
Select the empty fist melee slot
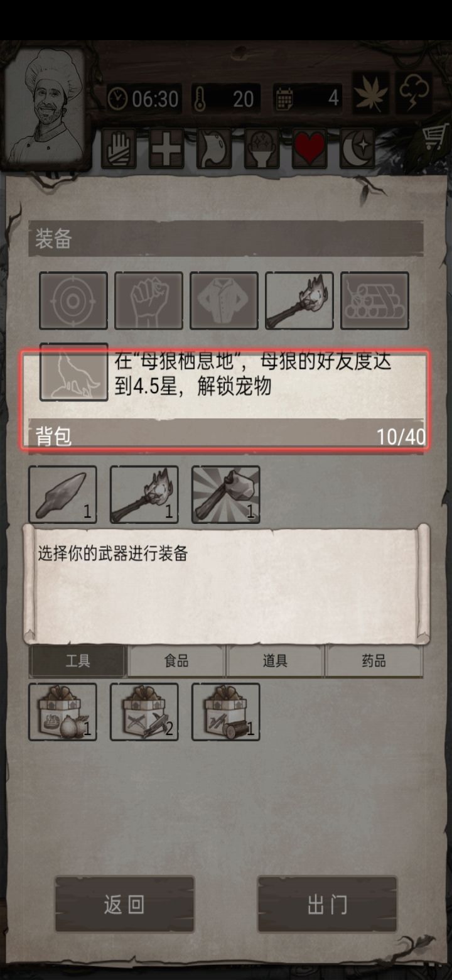(149, 300)
